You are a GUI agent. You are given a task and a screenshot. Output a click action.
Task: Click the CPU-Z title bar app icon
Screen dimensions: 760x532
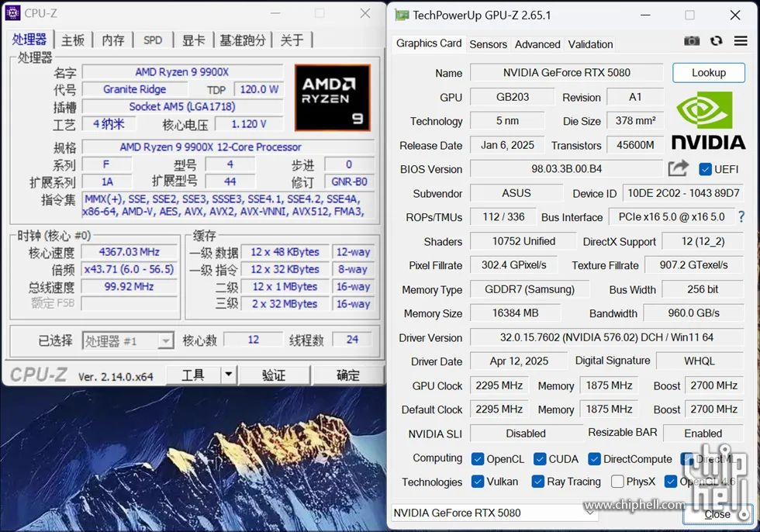[x=12, y=13]
